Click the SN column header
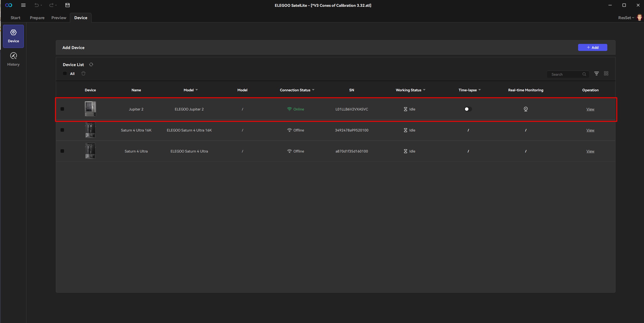The height and width of the screenshot is (323, 644). [351, 90]
